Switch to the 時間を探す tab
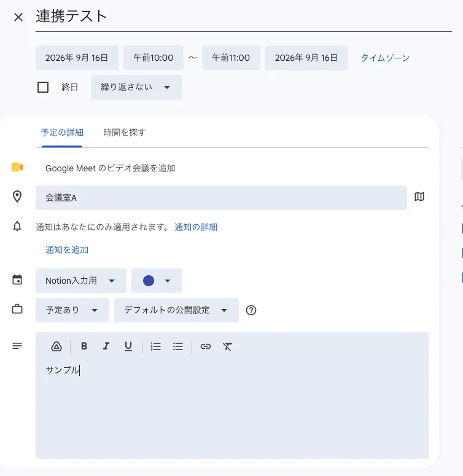 tap(125, 132)
